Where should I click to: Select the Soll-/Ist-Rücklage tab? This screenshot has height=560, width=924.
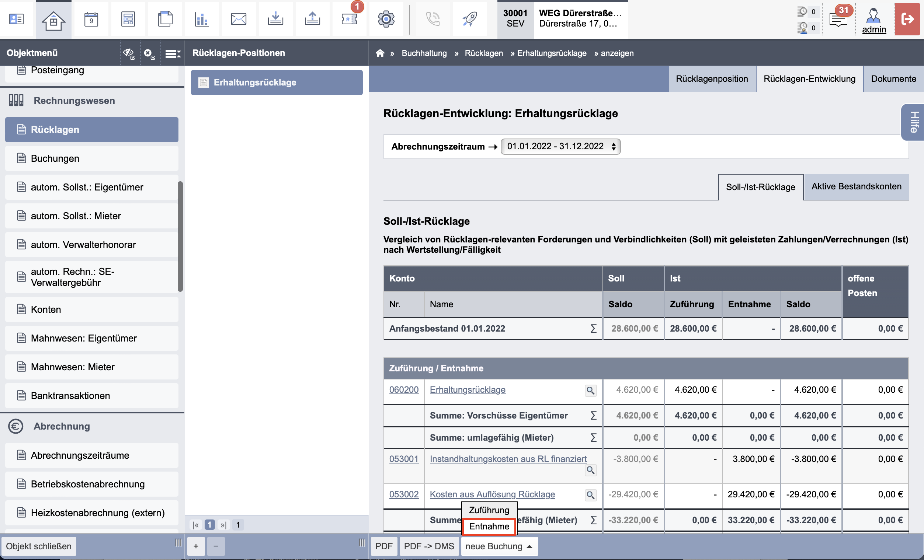coord(761,187)
